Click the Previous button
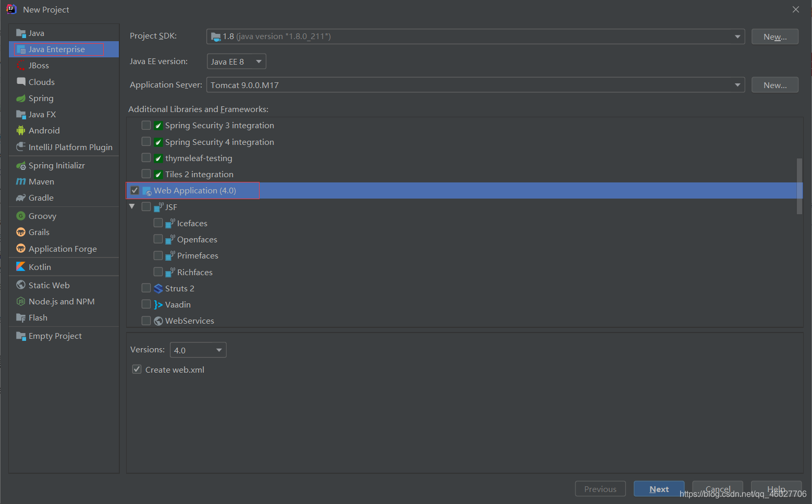 pyautogui.click(x=600, y=489)
